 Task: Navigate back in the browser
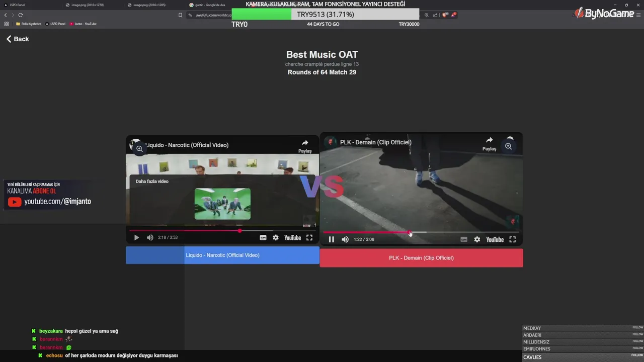[x=6, y=15]
